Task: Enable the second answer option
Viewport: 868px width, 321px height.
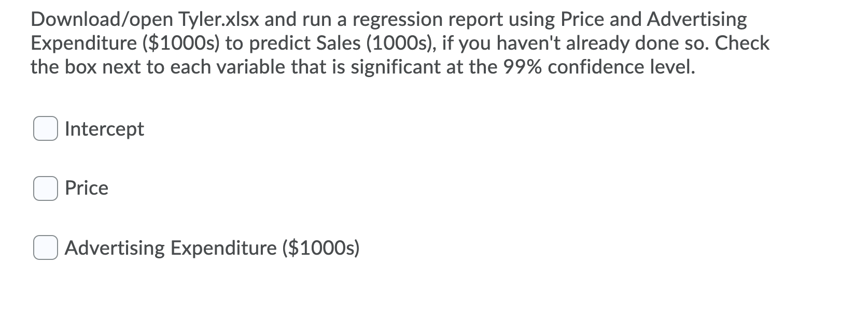Action: pyautogui.click(x=45, y=188)
